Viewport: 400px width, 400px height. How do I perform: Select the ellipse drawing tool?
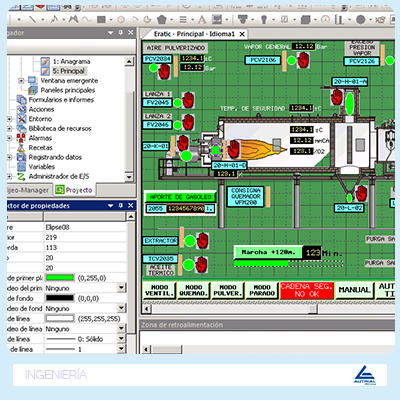pyautogui.click(x=121, y=20)
